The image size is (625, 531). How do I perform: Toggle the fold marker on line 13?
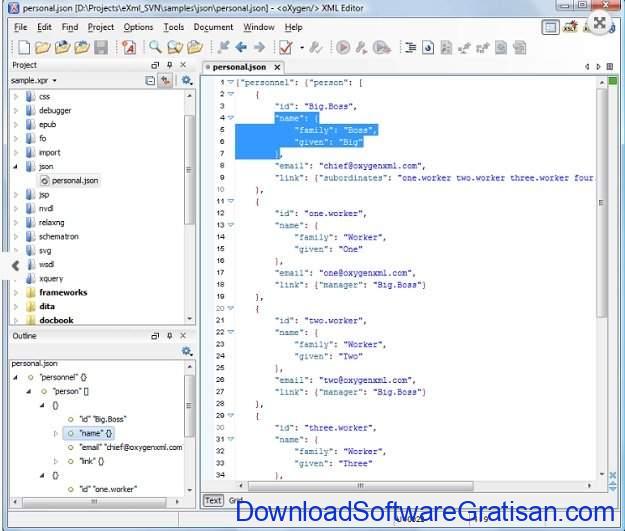tap(230, 225)
